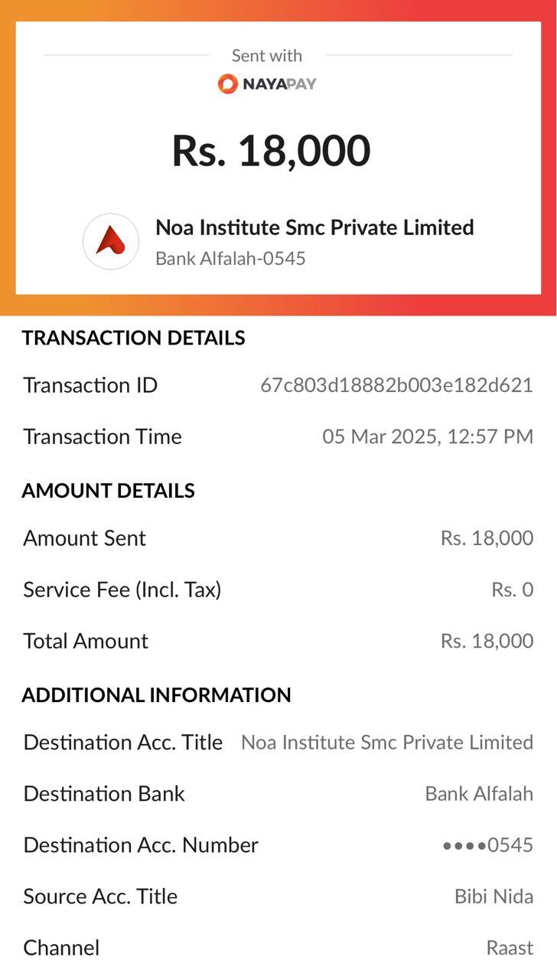Click the masked Destination Acc. Number value
The width and height of the screenshot is (557, 980).
(487, 845)
